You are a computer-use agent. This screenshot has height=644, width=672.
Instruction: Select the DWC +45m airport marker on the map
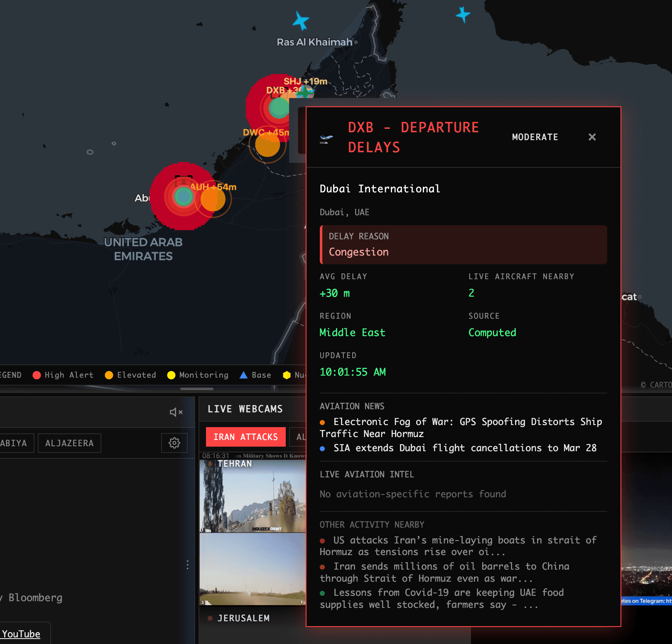pyautogui.click(x=267, y=146)
